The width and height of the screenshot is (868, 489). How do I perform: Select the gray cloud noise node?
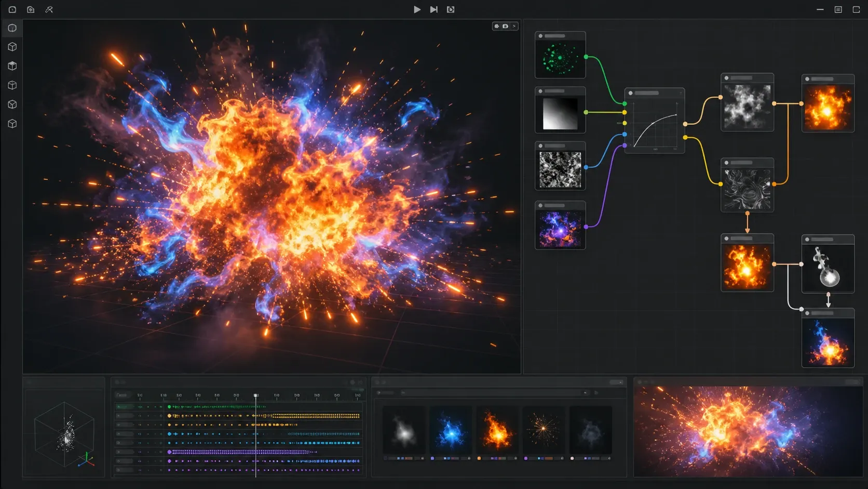coord(747,107)
